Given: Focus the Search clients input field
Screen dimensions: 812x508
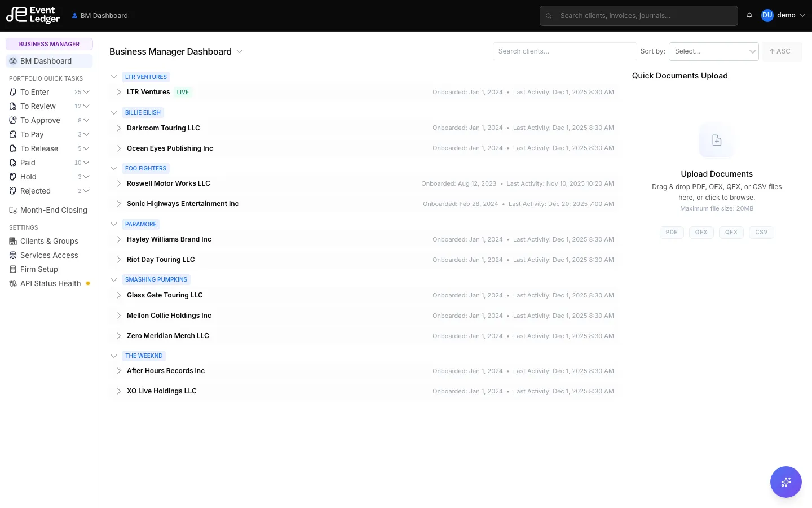Looking at the screenshot, I should (564, 51).
